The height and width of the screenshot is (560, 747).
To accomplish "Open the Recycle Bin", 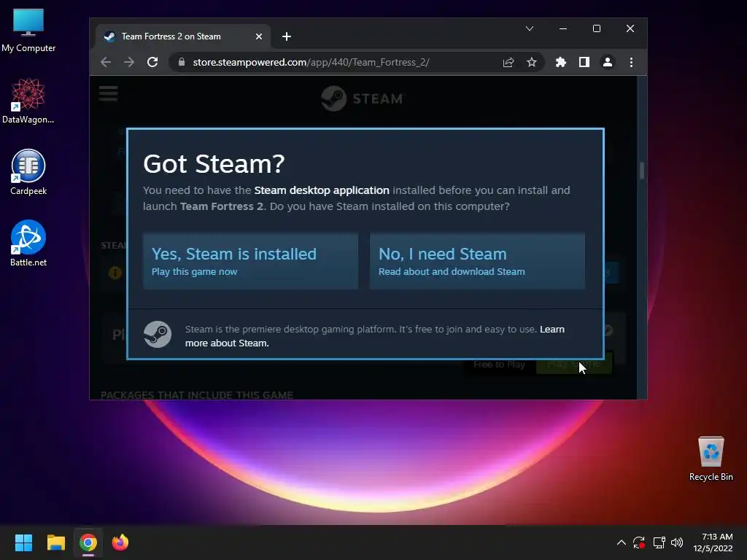I will click(x=711, y=459).
